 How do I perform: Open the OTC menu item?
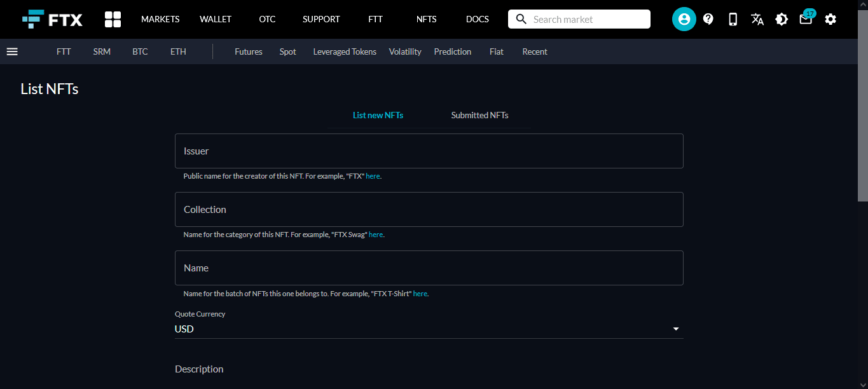[x=267, y=19]
